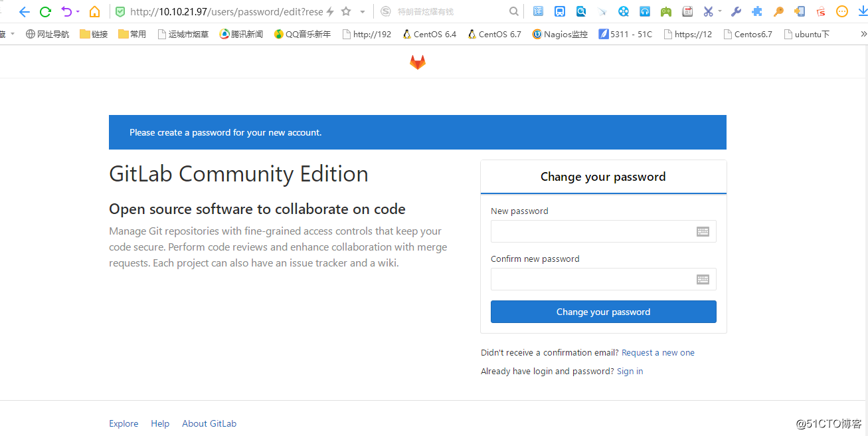Screen dimensions: 868x436
Task: Click the orange key password manager icon
Action: tap(778, 11)
